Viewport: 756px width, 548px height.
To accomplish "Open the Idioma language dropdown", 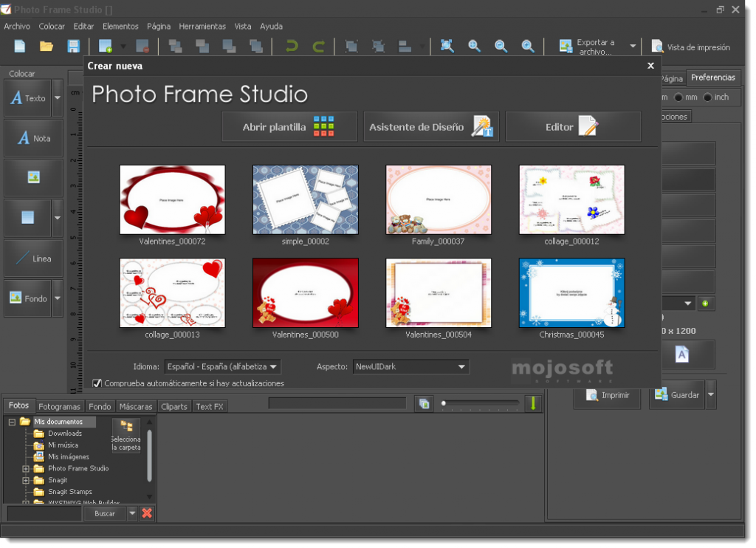I will (x=222, y=366).
